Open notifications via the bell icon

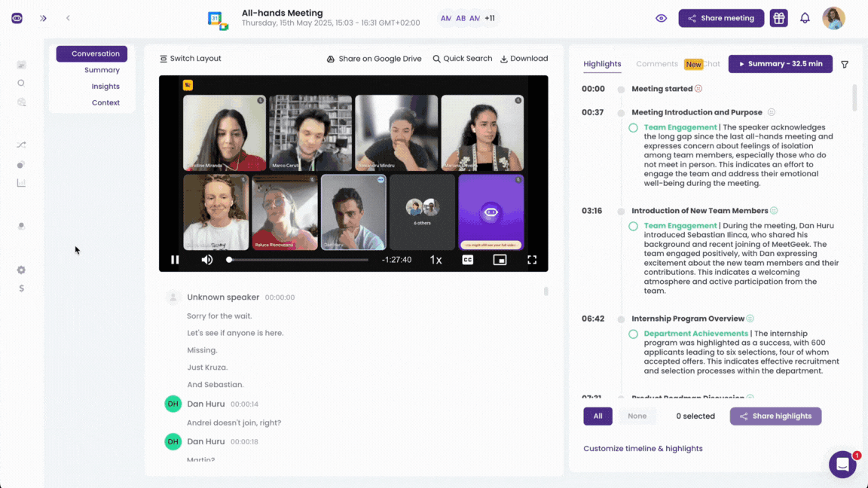(x=805, y=17)
